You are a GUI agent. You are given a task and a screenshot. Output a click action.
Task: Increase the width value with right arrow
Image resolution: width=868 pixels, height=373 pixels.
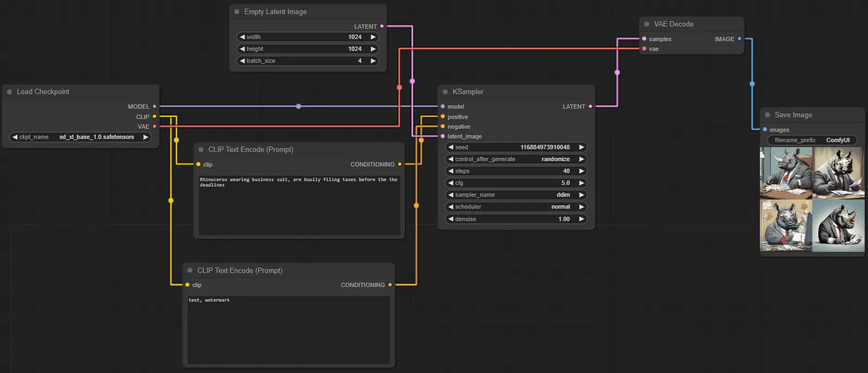[x=373, y=37]
